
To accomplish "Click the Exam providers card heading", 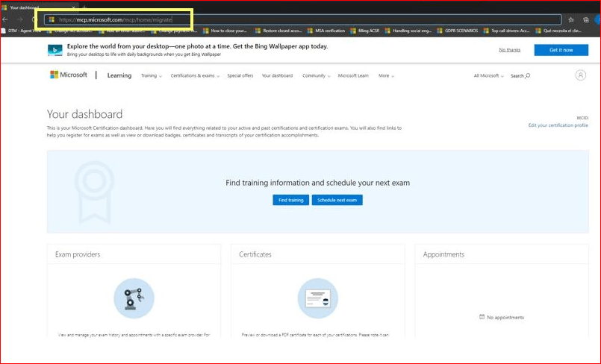I will click(78, 254).
